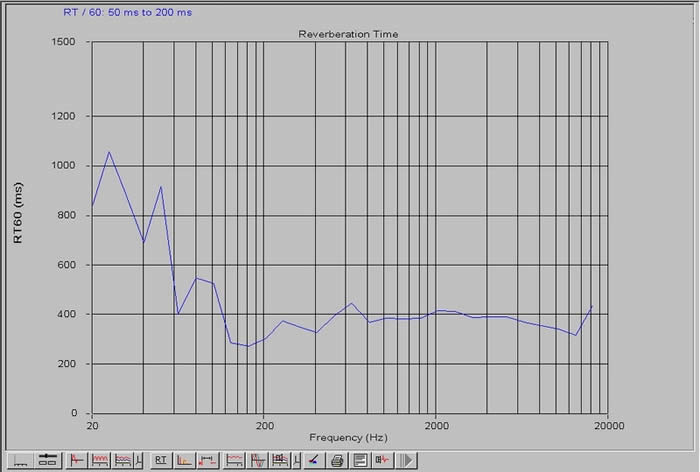Open the colored pen line style icon
Viewport: 700px width, 472px height.
[x=313, y=460]
